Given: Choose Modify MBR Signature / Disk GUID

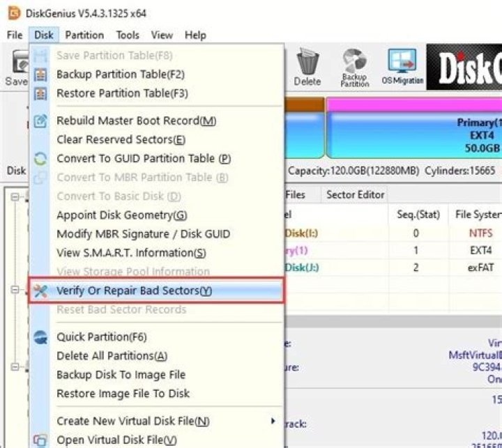Looking at the screenshot, I should click(157, 234).
